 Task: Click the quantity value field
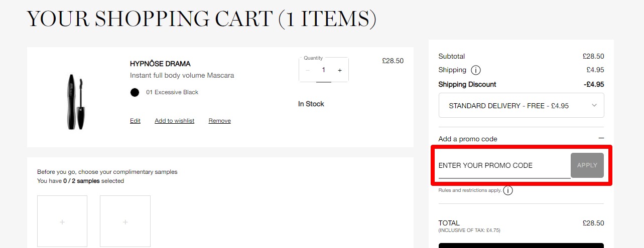324,71
